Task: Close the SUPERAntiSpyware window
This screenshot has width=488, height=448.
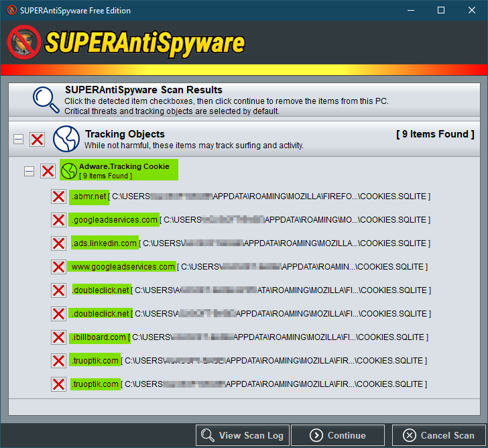Action: 472,10
